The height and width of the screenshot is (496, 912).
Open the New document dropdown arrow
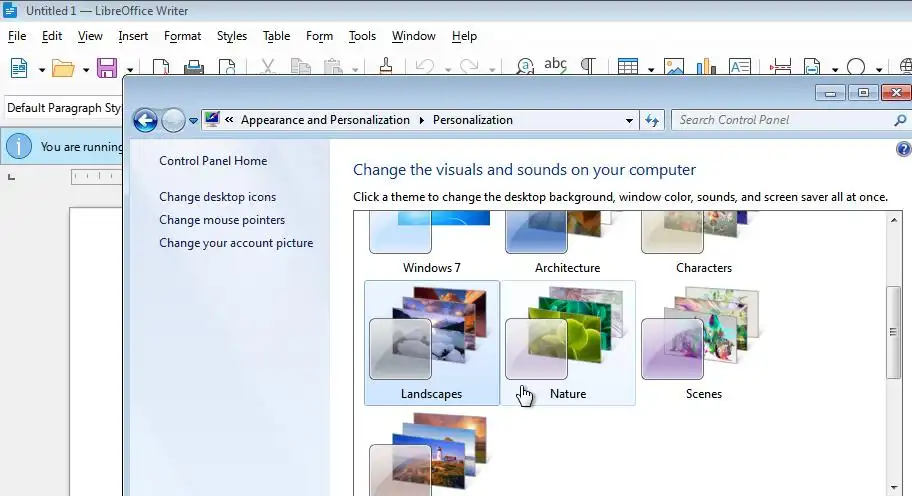click(42, 70)
